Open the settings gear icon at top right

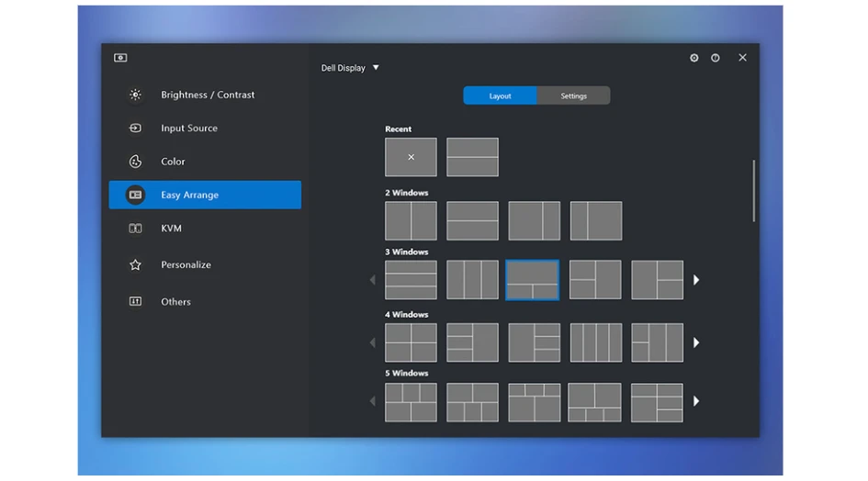pyautogui.click(x=693, y=58)
